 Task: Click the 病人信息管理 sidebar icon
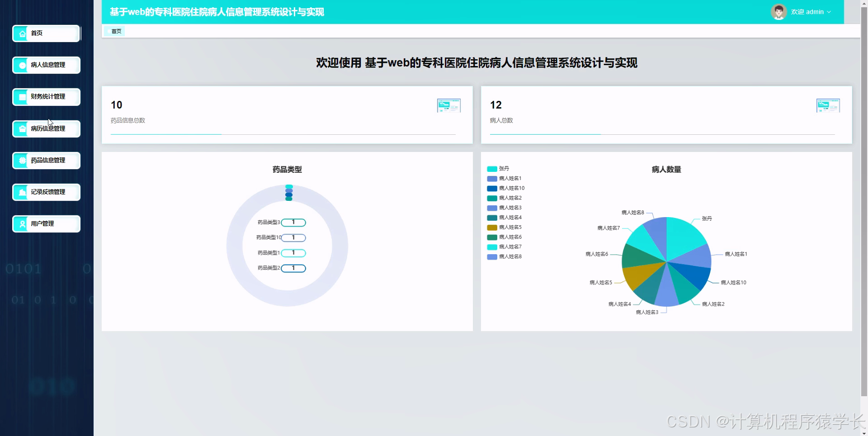[22, 65]
